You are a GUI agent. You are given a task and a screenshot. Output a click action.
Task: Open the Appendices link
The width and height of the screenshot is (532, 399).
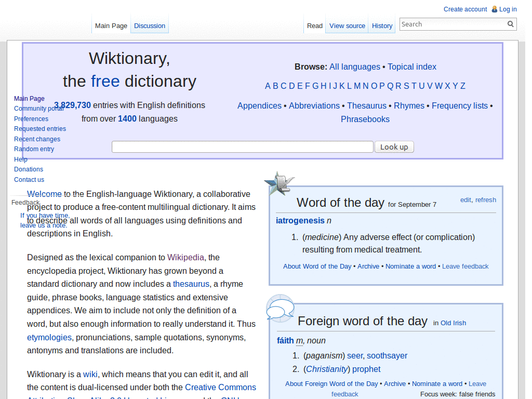259,106
